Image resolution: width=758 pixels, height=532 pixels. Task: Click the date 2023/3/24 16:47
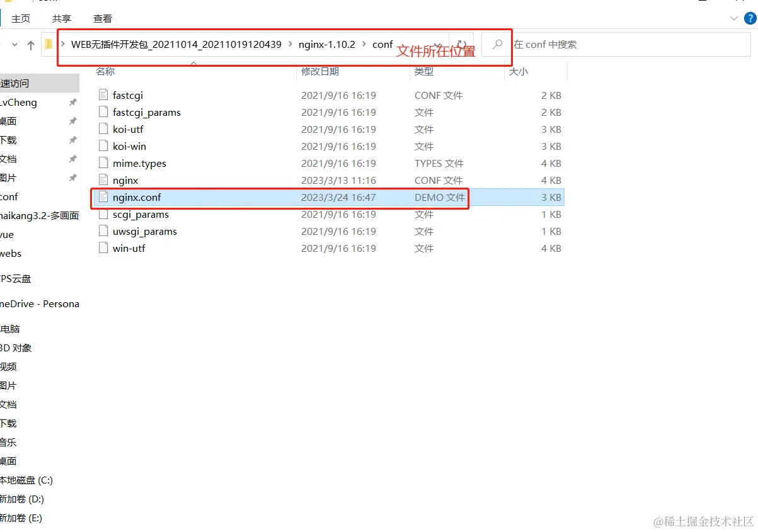point(338,197)
